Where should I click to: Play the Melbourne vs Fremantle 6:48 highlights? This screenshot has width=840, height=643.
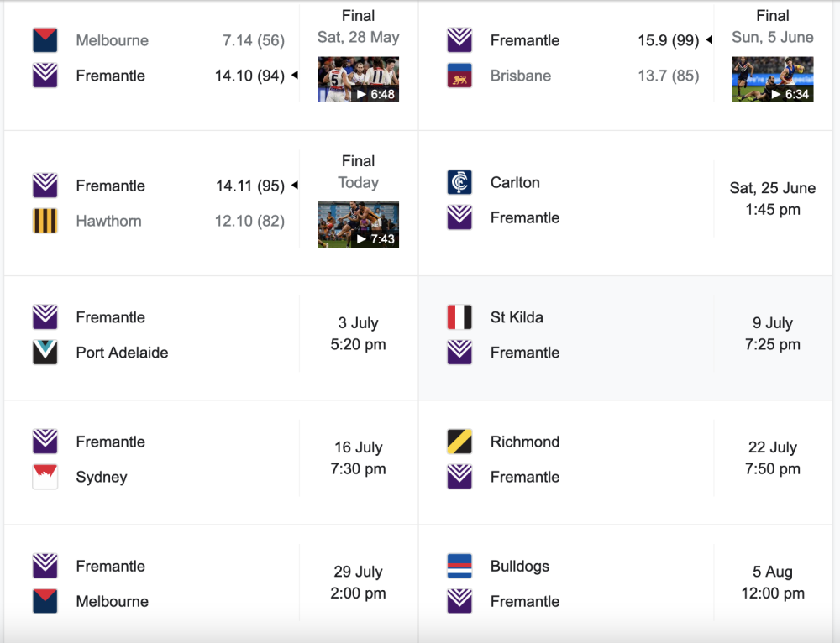coord(358,79)
